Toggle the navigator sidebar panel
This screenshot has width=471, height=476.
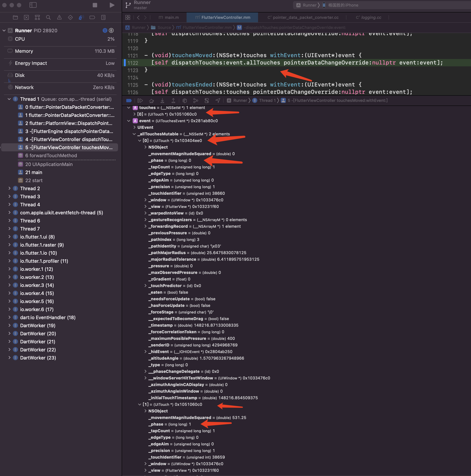pyautogui.click(x=33, y=5)
